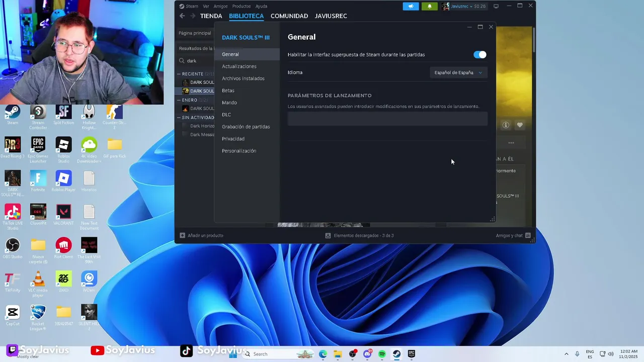The height and width of the screenshot is (362, 644).
Task: Click the Dead Rising 3 desktop icon
Action: click(13, 148)
